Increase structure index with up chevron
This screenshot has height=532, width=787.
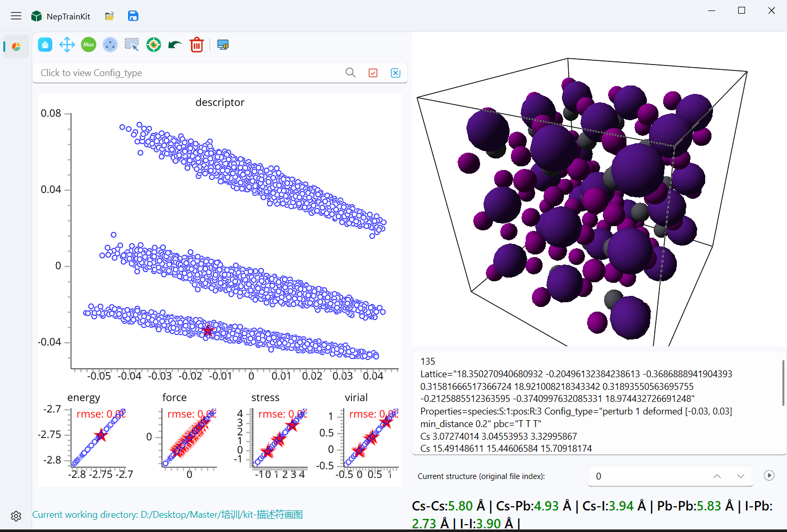point(717,476)
